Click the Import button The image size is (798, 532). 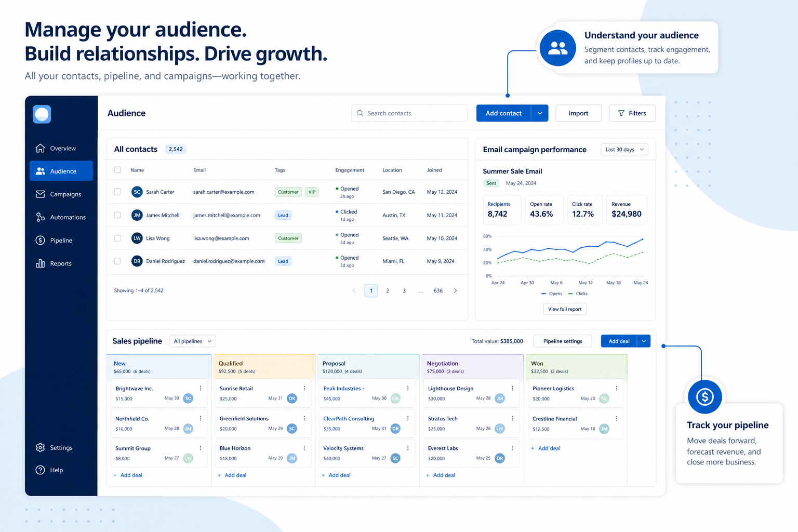[x=578, y=113]
